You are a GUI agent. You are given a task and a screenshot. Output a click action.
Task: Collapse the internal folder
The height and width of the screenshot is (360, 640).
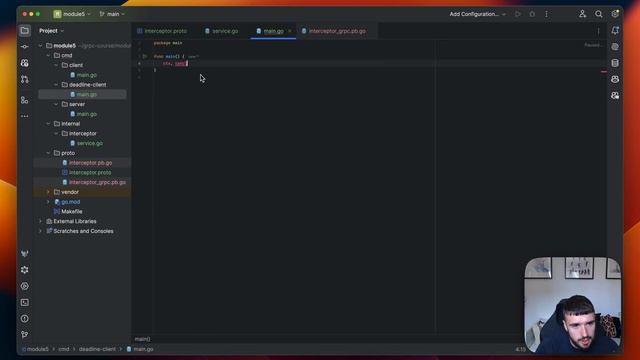[48, 124]
